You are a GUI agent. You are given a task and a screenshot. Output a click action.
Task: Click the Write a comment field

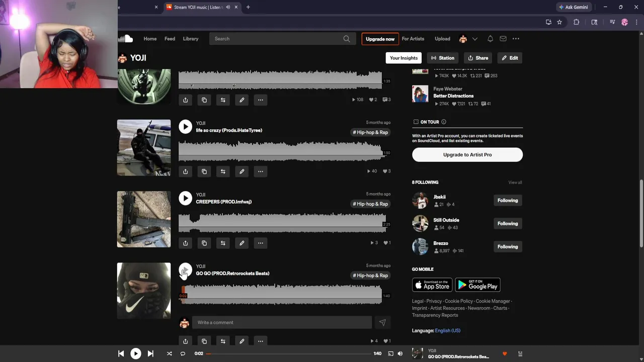[282, 323]
